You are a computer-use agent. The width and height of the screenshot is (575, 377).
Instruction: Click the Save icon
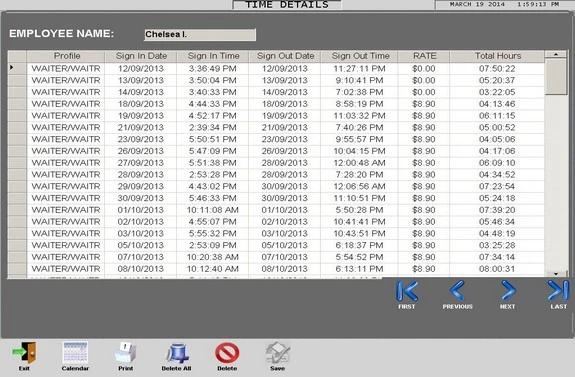[x=278, y=352]
